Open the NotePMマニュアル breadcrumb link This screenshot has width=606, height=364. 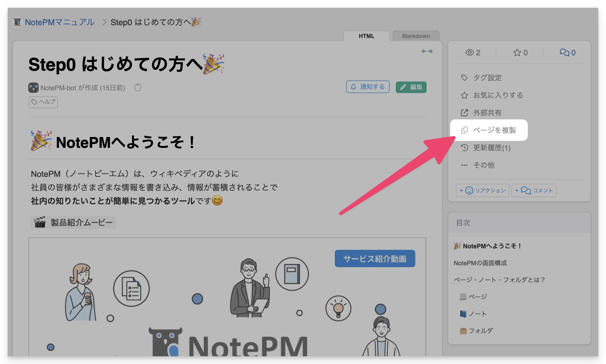tap(60, 22)
